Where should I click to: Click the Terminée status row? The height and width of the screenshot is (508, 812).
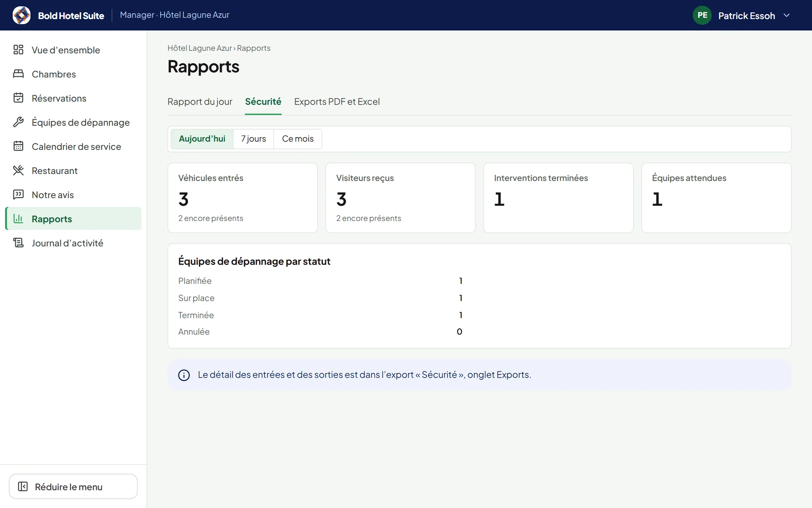[x=320, y=315]
